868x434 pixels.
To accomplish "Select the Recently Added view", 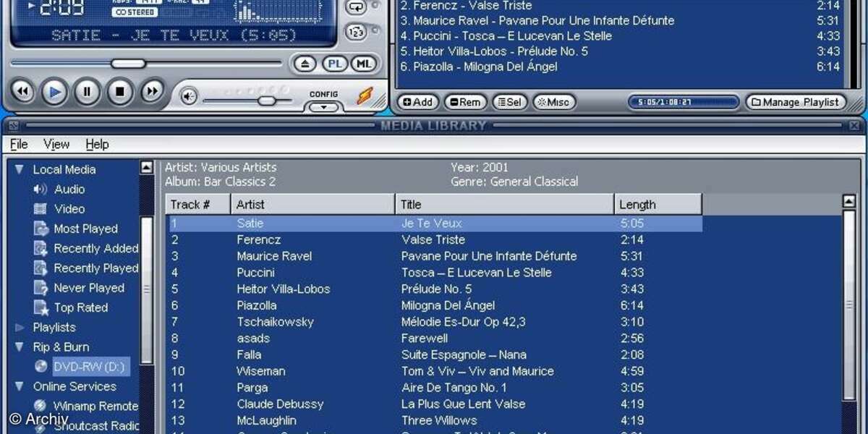I will tap(95, 248).
